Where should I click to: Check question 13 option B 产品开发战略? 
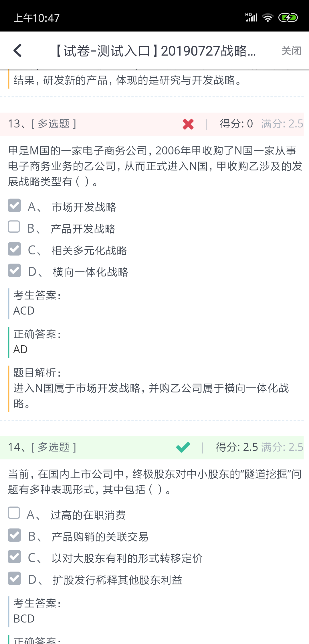tap(14, 227)
